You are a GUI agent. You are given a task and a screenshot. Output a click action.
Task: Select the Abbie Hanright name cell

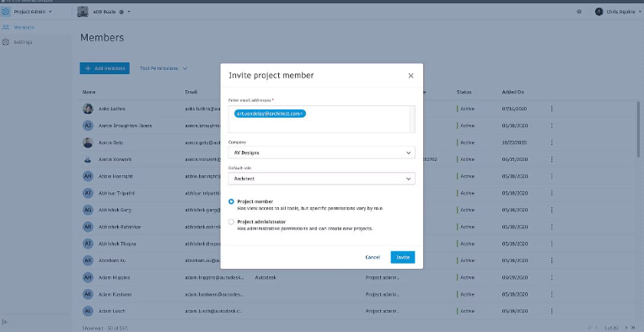tap(115, 176)
